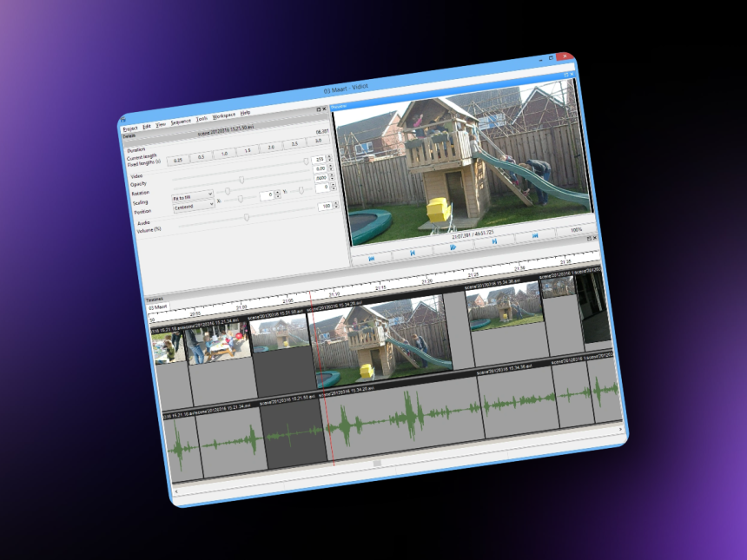Jump to the start of the sequence

pyautogui.click(x=372, y=258)
